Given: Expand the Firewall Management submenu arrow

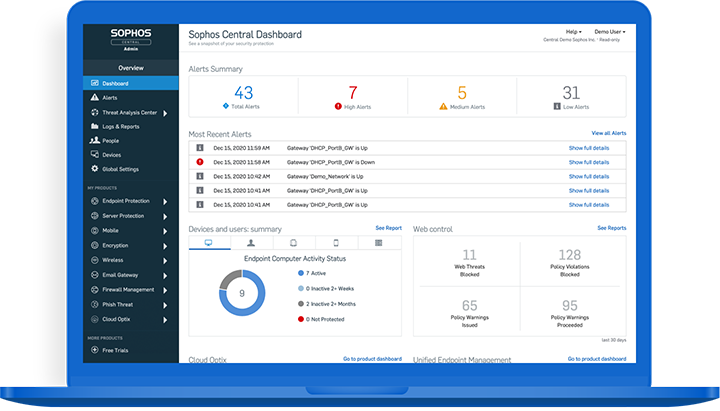Looking at the screenshot, I should click(166, 290).
